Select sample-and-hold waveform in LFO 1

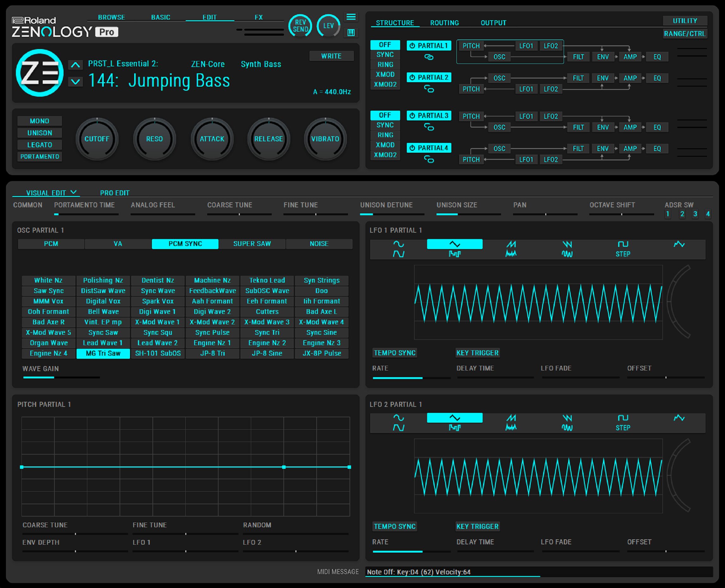coord(455,254)
